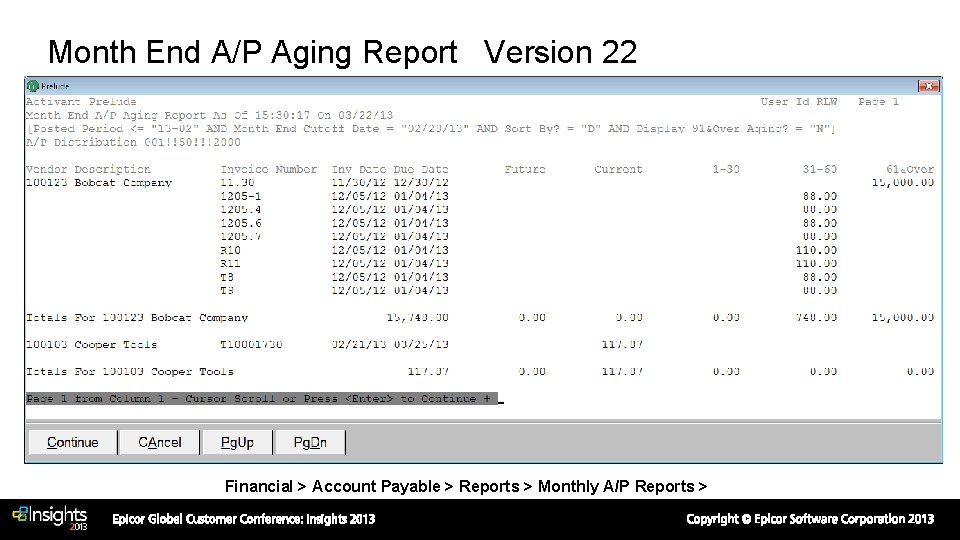Click the 1-30 column header

[726, 169]
